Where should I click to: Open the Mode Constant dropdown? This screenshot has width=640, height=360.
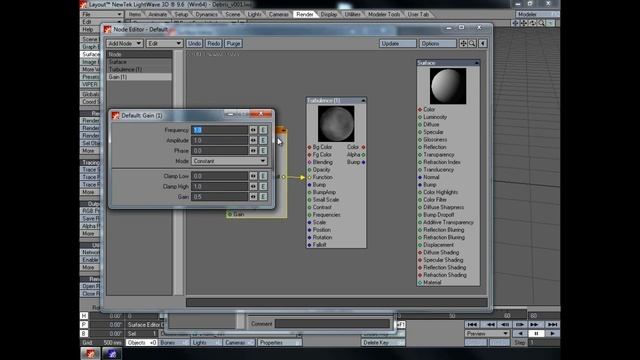pyautogui.click(x=229, y=161)
